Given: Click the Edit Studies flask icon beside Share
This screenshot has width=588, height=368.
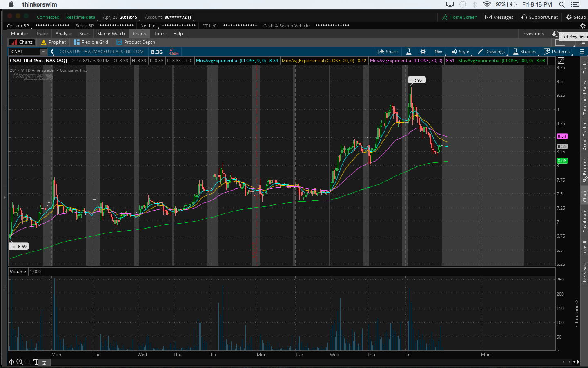Looking at the screenshot, I should 408,52.
